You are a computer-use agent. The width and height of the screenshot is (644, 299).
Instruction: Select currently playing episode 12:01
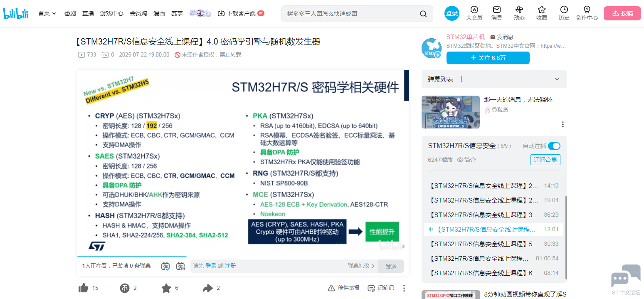[x=494, y=229]
